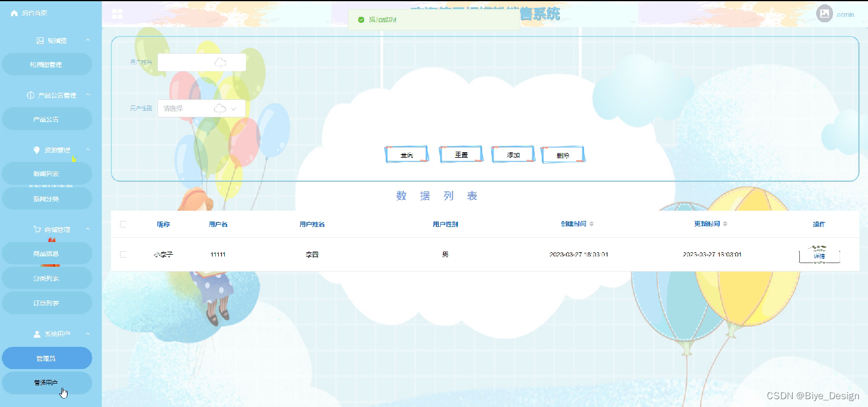Collapse the 商城管理 menu group chevron

(88, 229)
